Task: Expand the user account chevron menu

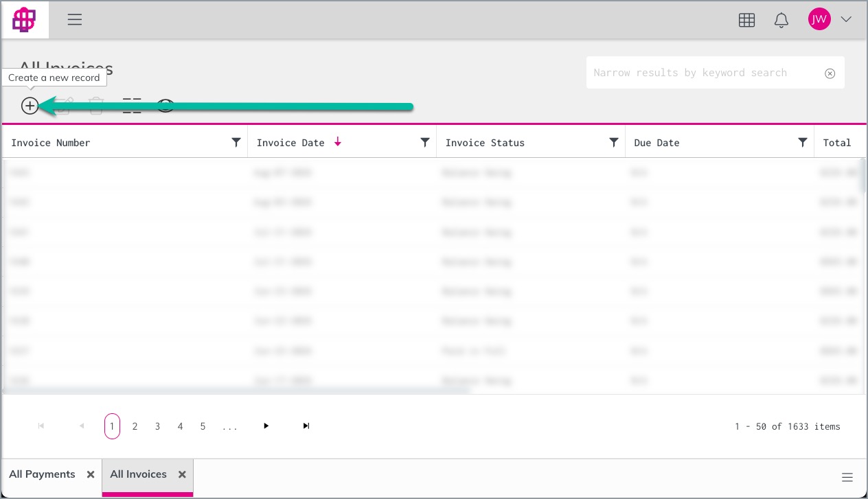Action: (846, 19)
